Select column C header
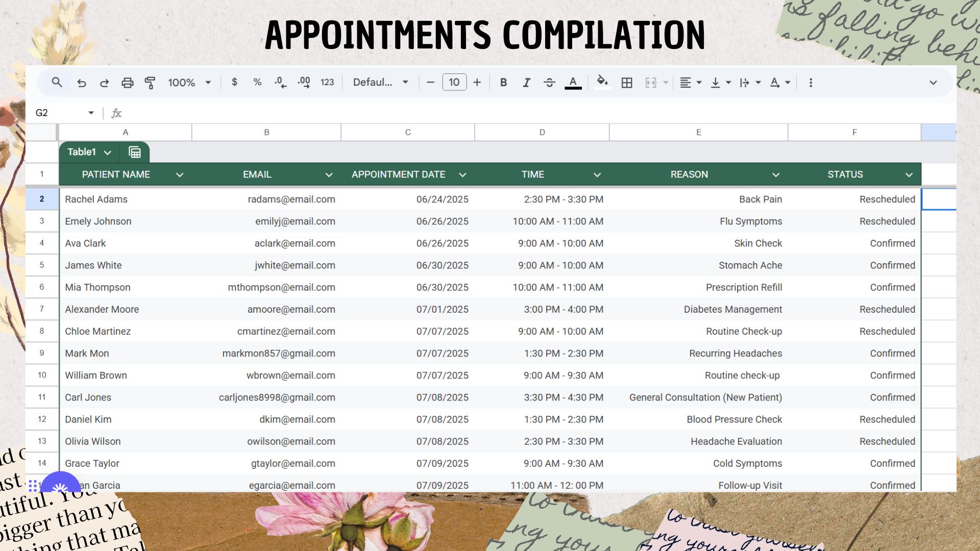This screenshot has width=980, height=551. pos(408,132)
